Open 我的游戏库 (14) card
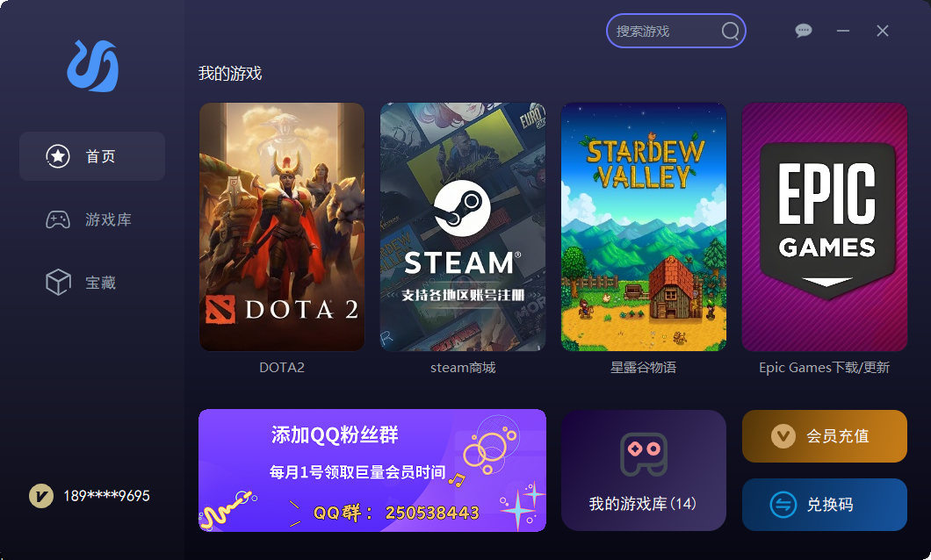The width and height of the screenshot is (931, 560). point(644,470)
